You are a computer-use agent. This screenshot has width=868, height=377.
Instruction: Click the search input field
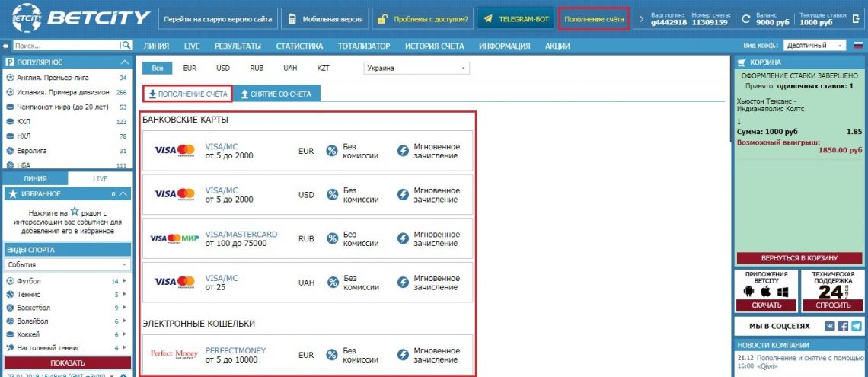click(67, 46)
